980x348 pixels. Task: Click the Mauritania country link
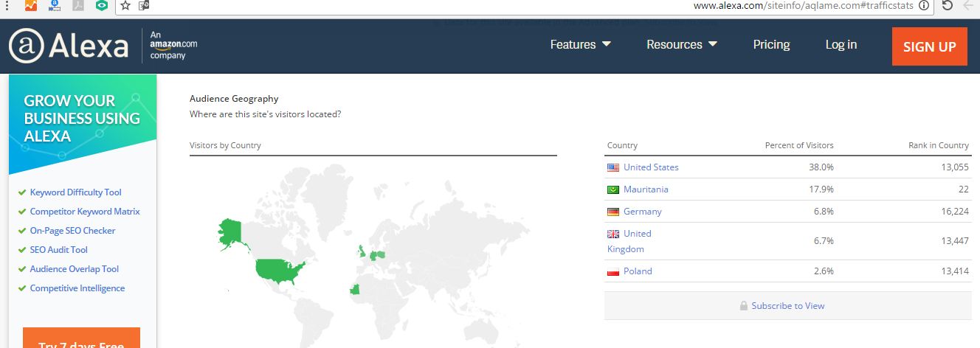[x=646, y=189]
